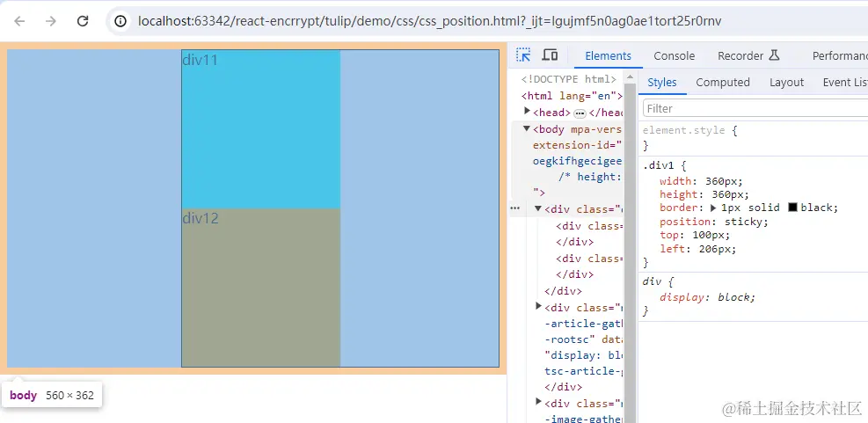Click the DOM tree vertical scrollbar

pos(631,252)
